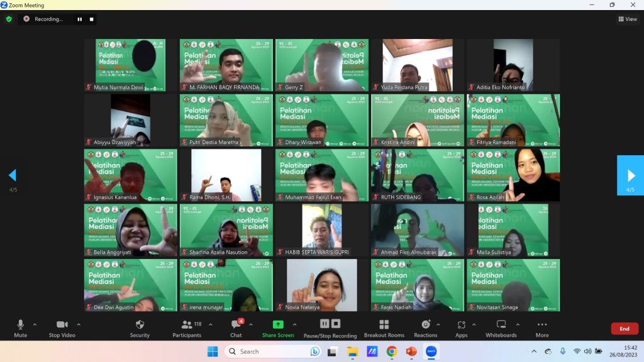
Task: Open the Participants panel
Action: (187, 327)
